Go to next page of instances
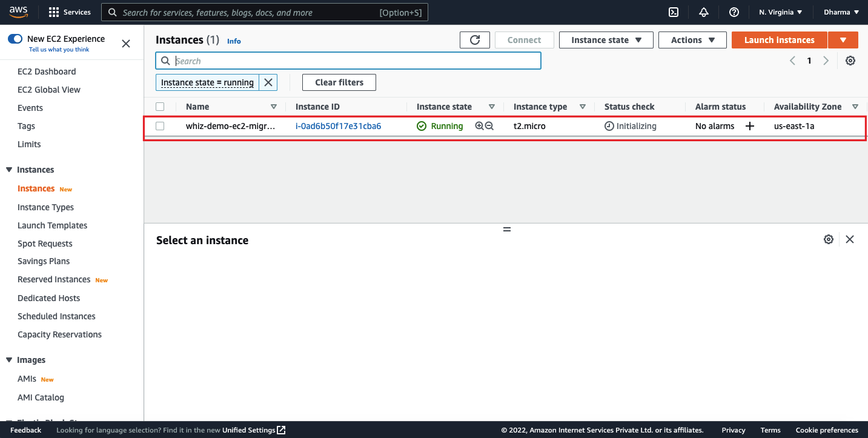The width and height of the screenshot is (868, 438). 826,61
